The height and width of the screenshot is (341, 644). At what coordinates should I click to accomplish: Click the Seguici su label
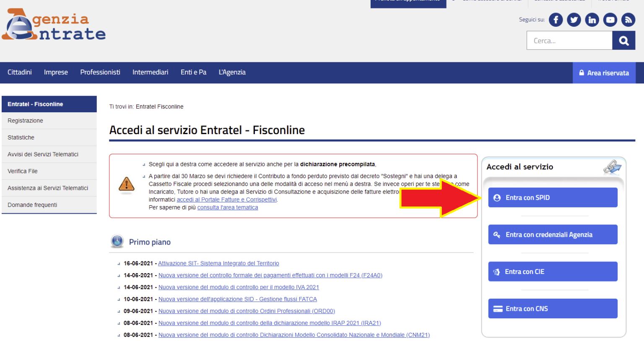tap(532, 20)
